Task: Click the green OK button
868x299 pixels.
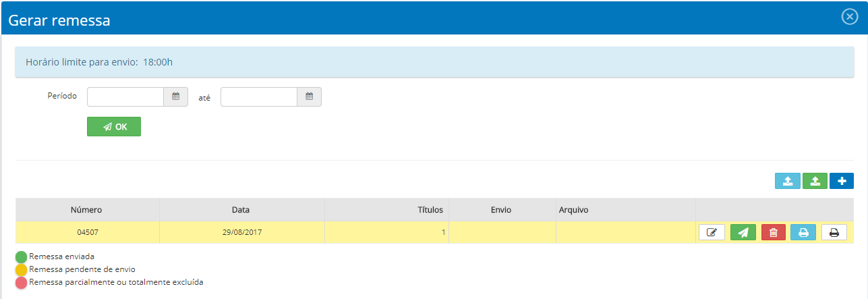Action: coord(114,127)
